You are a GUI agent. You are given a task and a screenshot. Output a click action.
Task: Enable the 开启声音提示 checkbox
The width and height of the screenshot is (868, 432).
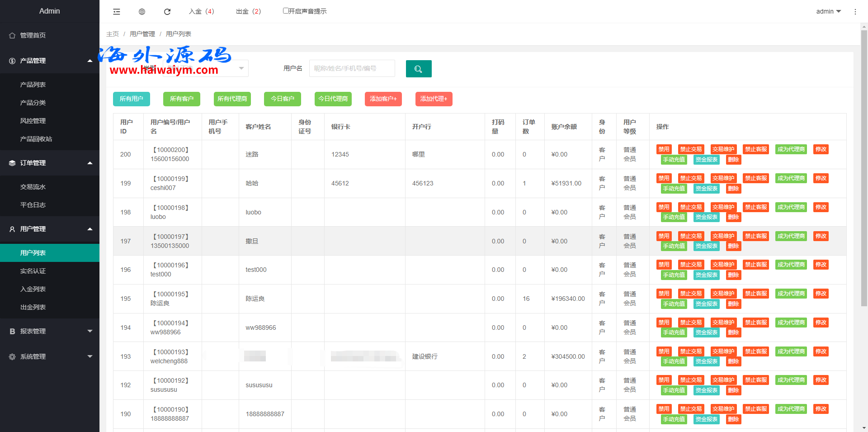click(x=286, y=11)
